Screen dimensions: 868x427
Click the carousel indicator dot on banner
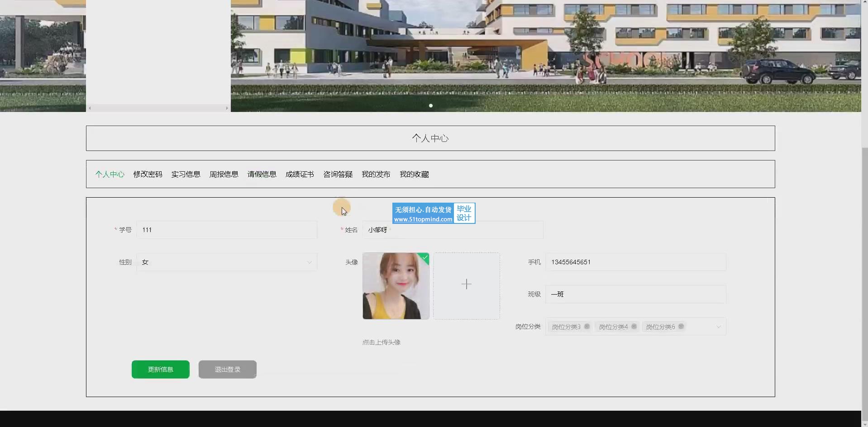(431, 105)
